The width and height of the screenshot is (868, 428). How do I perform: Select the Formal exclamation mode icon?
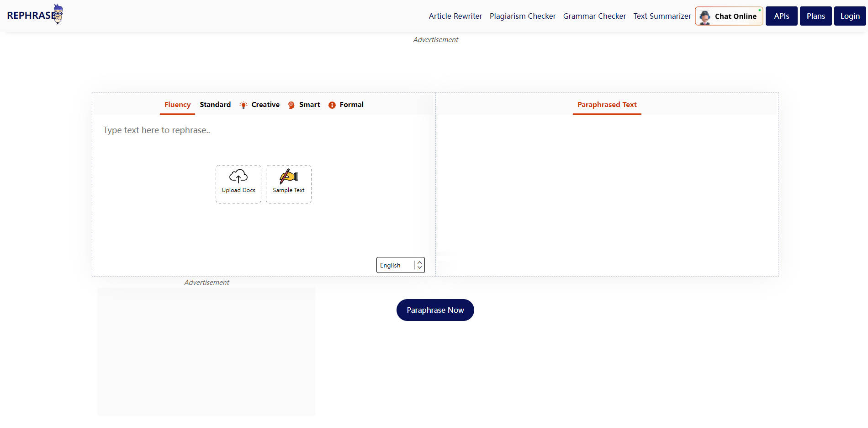332,105
